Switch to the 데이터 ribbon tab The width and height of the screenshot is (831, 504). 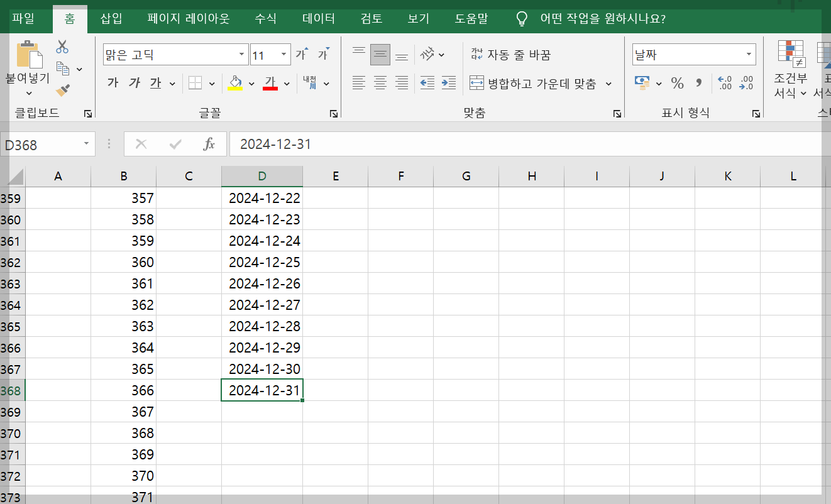318,18
